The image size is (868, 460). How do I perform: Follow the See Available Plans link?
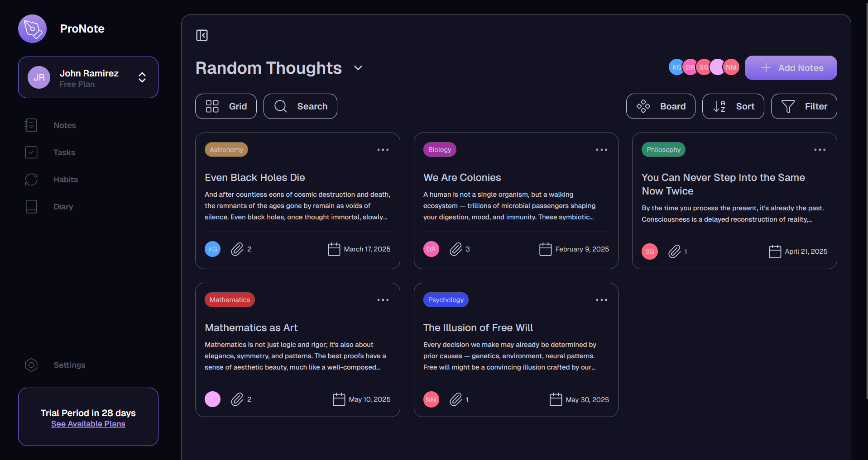(x=88, y=424)
